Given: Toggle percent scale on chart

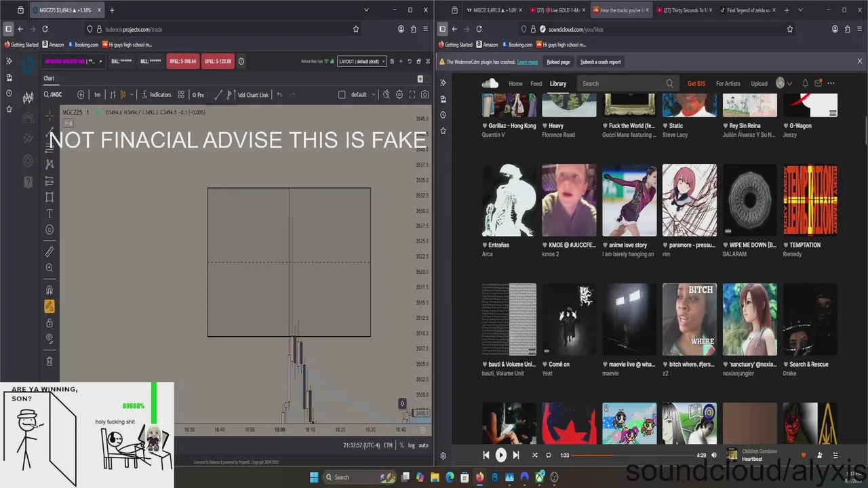Looking at the screenshot, I should pyautogui.click(x=401, y=445).
